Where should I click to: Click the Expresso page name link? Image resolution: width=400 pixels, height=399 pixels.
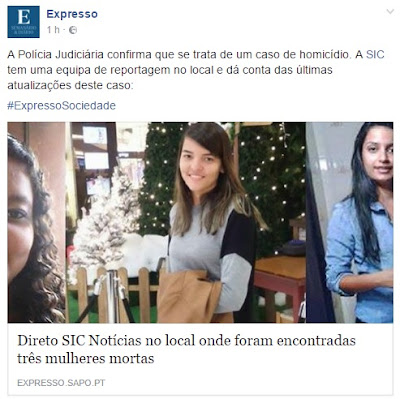pos(72,14)
